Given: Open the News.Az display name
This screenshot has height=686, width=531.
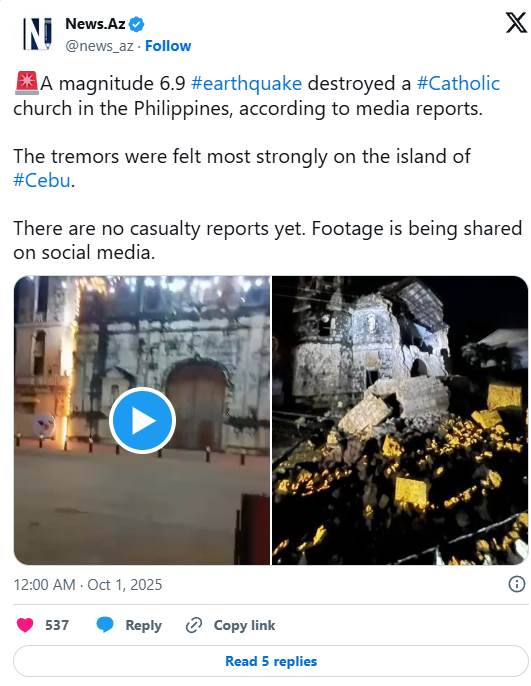Looking at the screenshot, I should (95, 24).
